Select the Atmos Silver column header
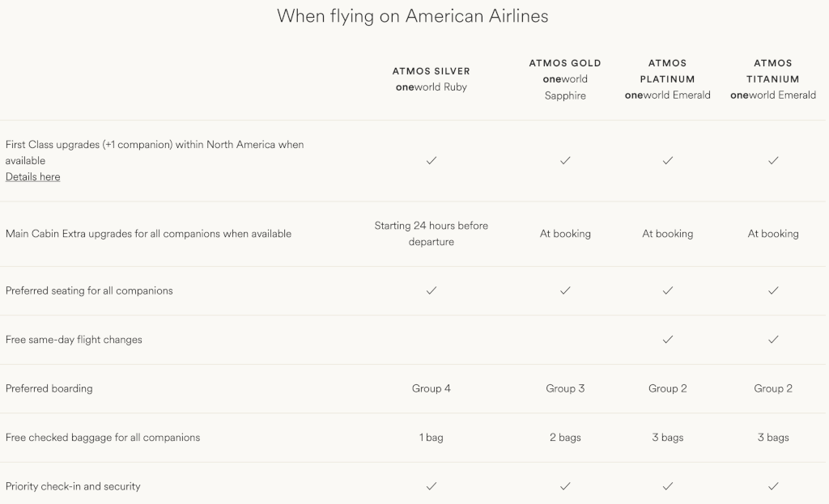This screenshot has height=504, width=829. (x=432, y=79)
